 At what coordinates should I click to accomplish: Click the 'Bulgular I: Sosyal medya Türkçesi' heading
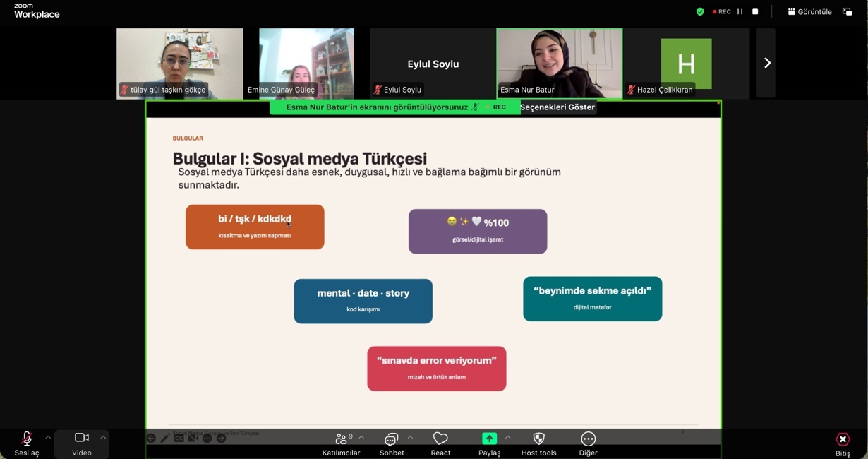(300, 159)
